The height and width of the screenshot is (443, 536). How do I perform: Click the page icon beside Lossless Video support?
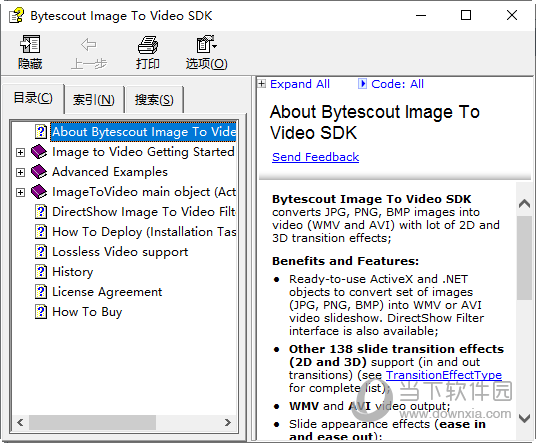pos(41,252)
